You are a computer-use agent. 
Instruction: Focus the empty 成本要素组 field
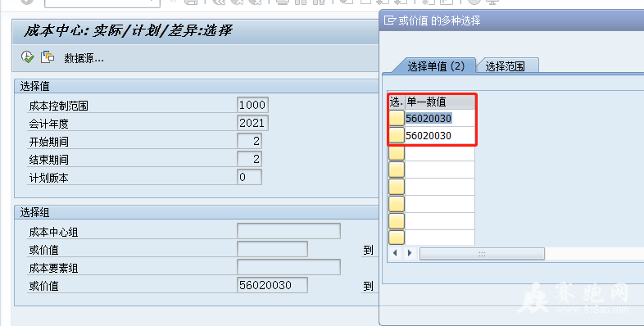(288, 267)
